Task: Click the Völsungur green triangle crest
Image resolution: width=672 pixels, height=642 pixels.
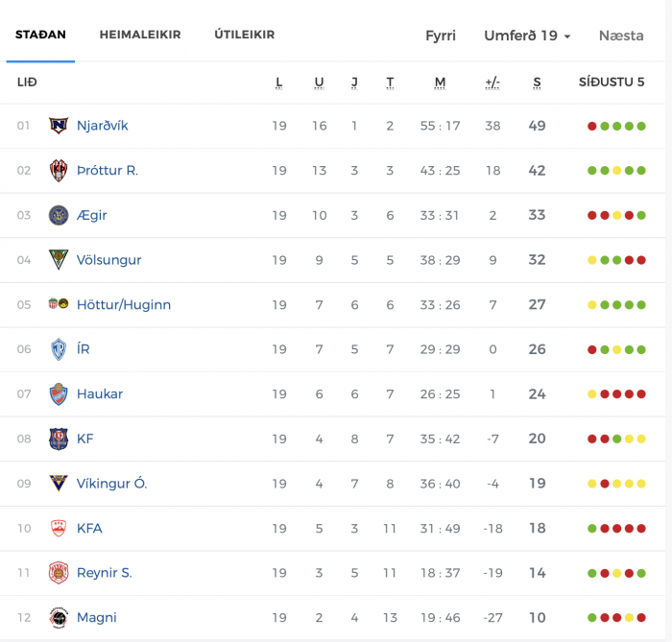Action: coord(59,259)
